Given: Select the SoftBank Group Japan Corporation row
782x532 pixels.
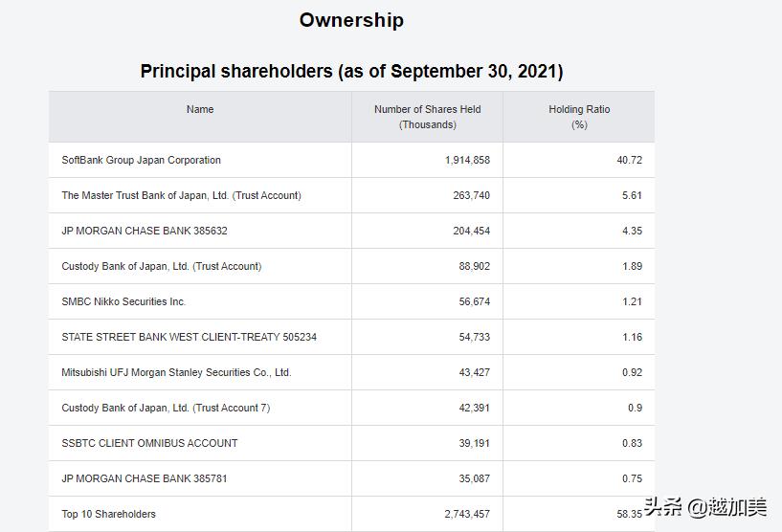Looking at the screenshot, I should click(141, 161).
